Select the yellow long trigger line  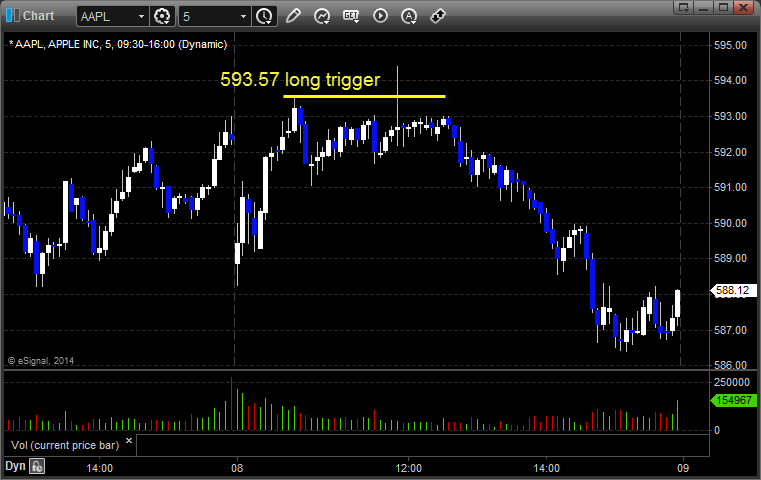click(364, 97)
